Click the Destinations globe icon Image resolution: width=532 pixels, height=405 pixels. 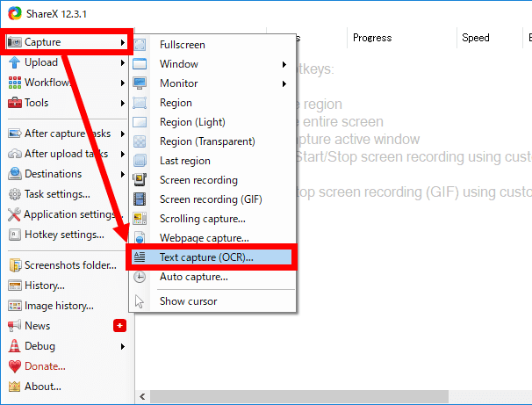[x=15, y=174]
